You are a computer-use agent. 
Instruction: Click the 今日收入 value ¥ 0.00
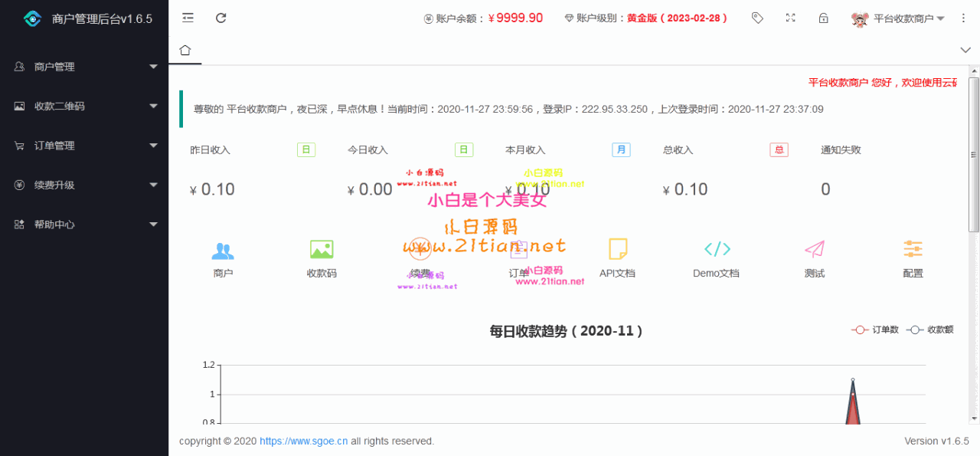click(370, 189)
